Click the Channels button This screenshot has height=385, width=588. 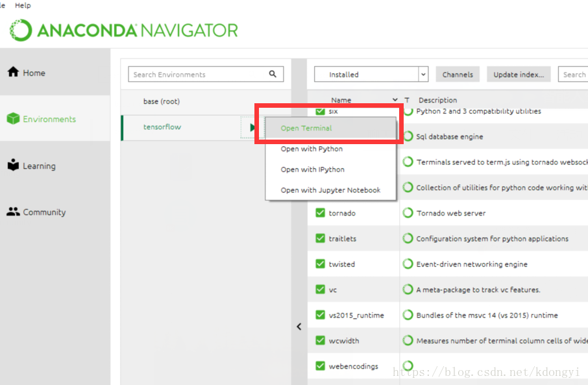click(458, 74)
